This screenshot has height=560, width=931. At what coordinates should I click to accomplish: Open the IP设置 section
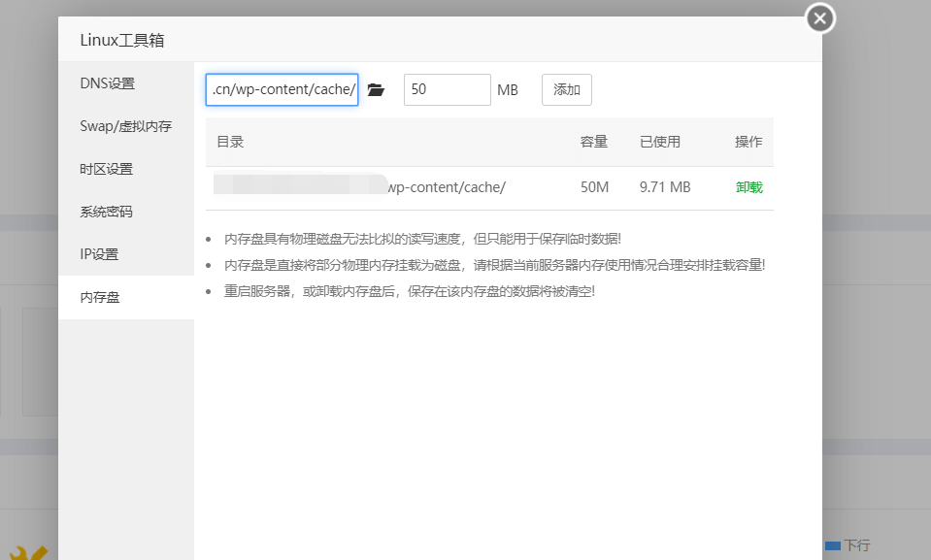coord(99,254)
